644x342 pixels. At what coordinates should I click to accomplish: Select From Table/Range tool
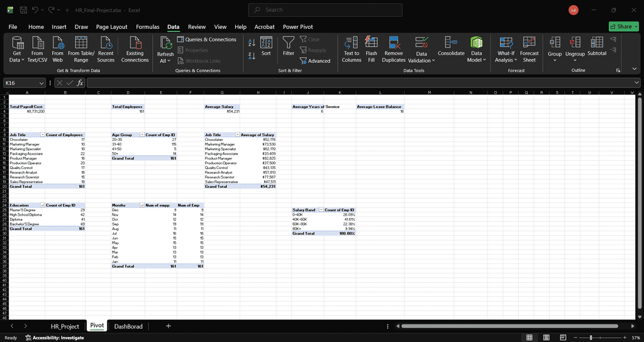click(x=81, y=49)
